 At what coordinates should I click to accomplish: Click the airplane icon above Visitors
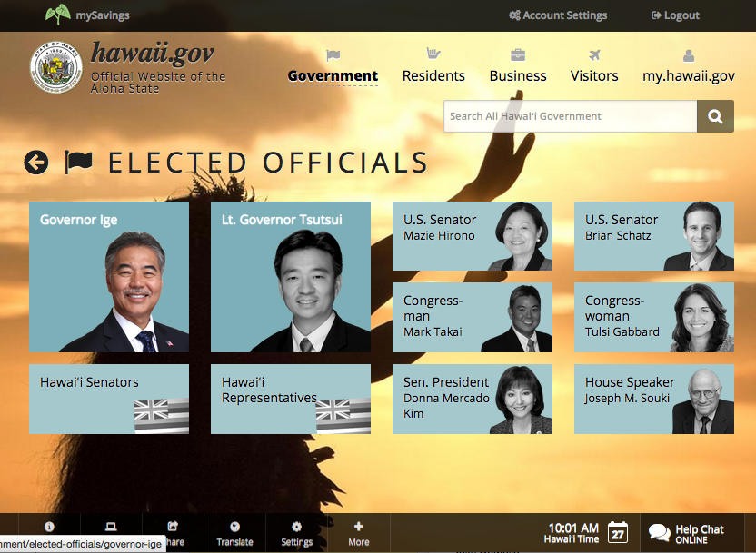point(594,54)
